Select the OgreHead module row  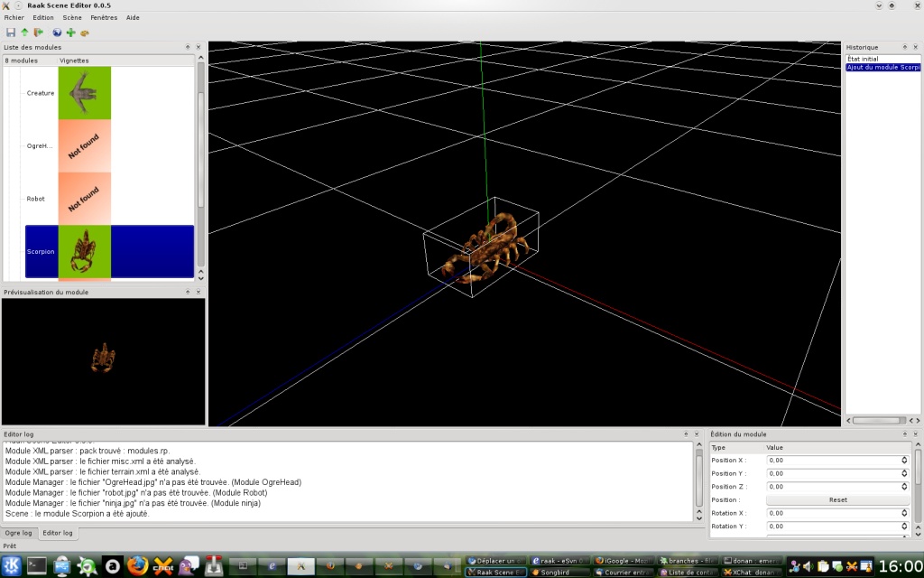click(x=109, y=145)
